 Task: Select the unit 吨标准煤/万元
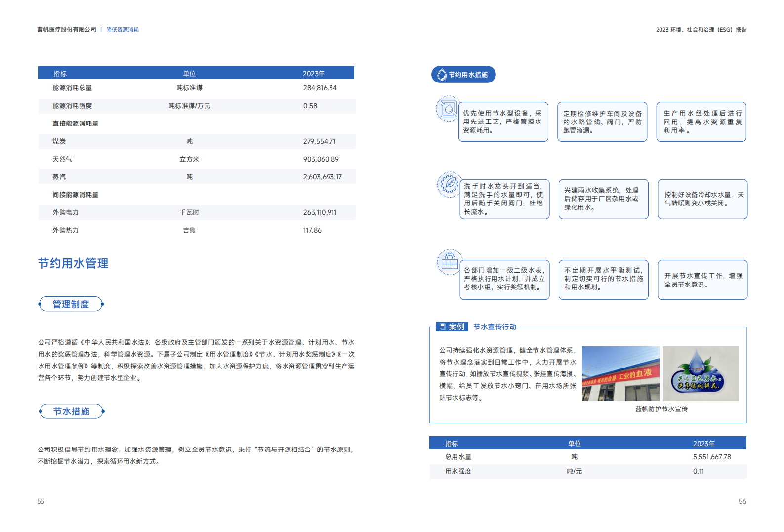pos(189,106)
